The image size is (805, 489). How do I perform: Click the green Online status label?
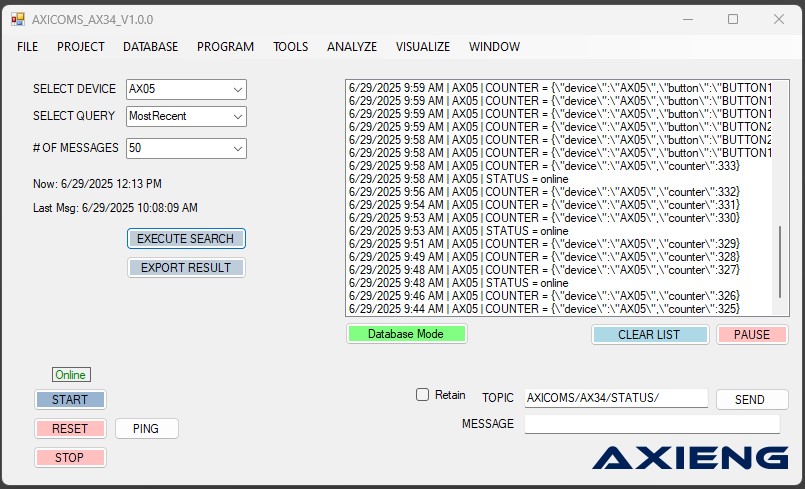pos(71,374)
